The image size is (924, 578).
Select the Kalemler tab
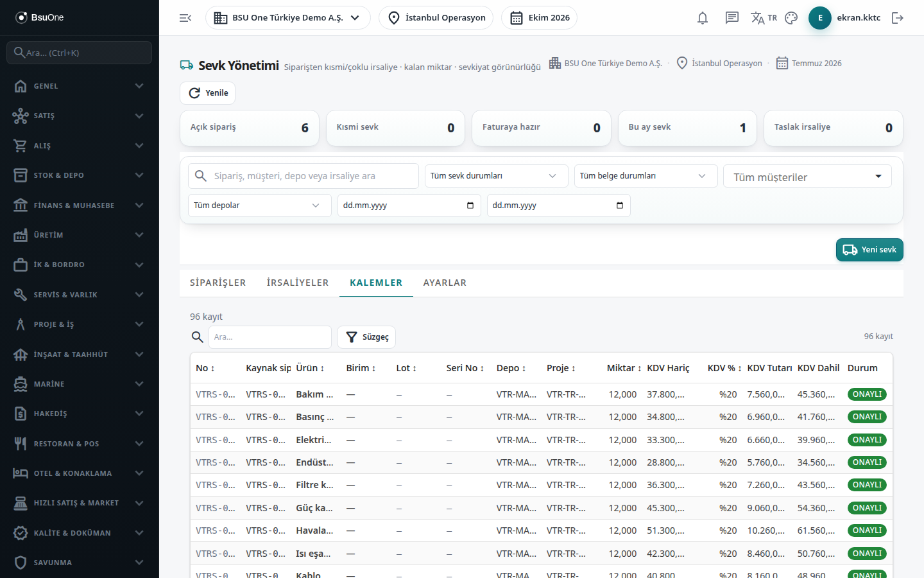376,283
